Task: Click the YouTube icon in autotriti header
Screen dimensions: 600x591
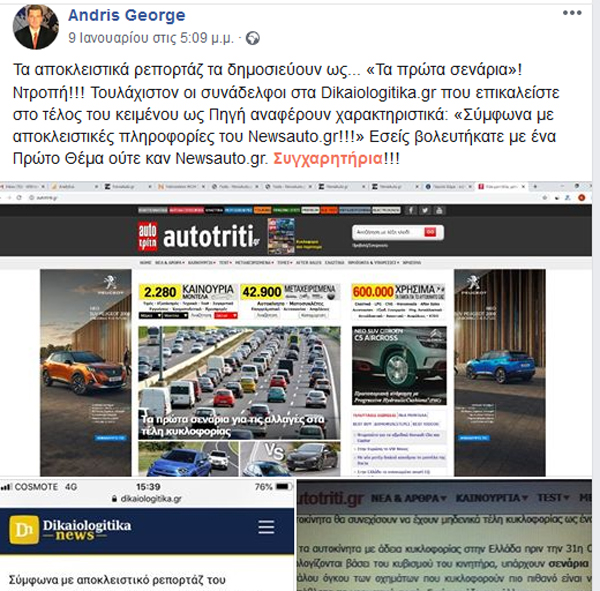Action: [x=439, y=210]
